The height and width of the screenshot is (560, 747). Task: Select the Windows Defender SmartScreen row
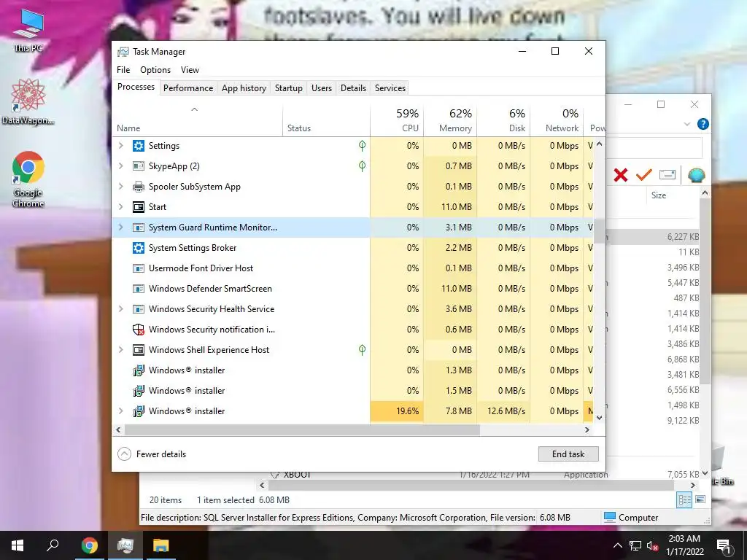pyautogui.click(x=353, y=289)
